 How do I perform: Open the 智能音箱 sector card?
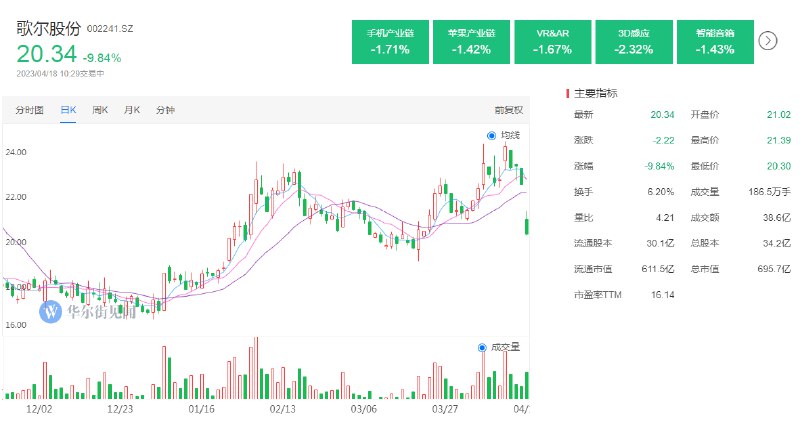715,42
